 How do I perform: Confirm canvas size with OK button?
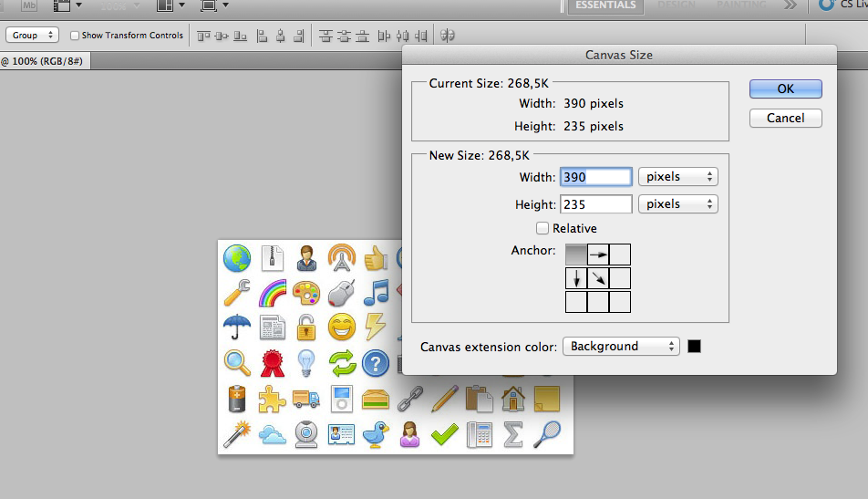point(785,88)
